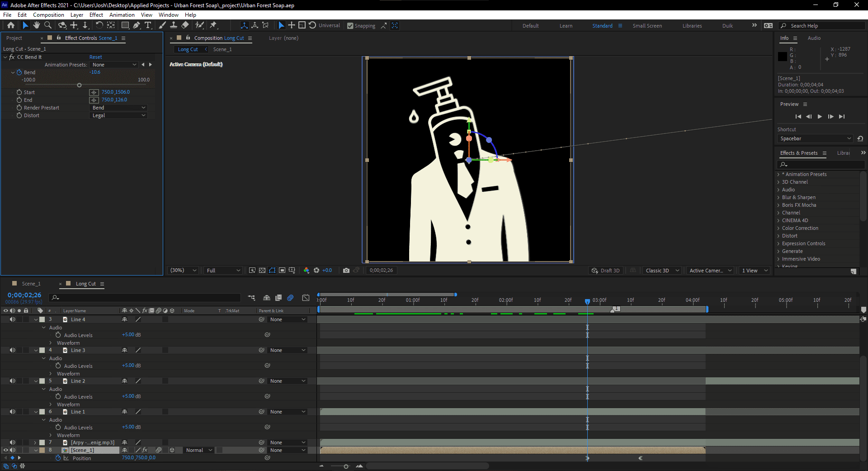The width and height of the screenshot is (868, 471).
Task: Mute audio of Line 4 layer
Action: [12, 319]
